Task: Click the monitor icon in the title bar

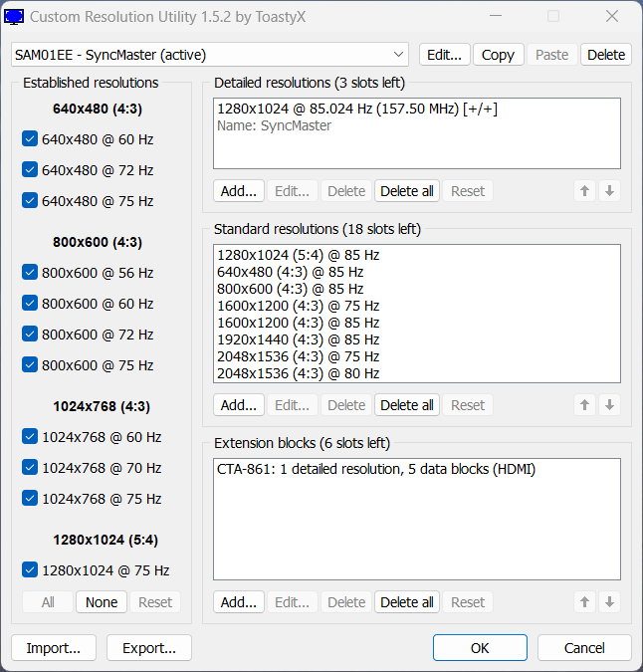Action: coord(15,17)
